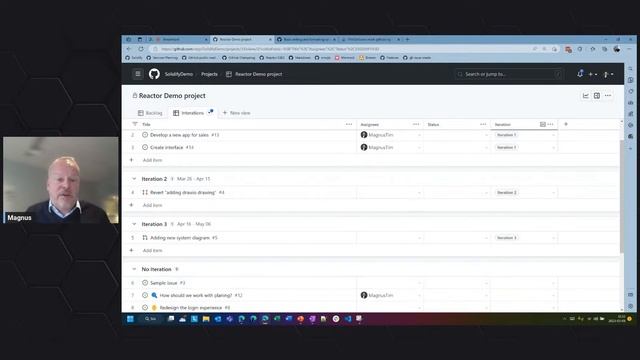This screenshot has width=640, height=360.
Task: Collapse the Iteration 2 group
Action: pos(134,179)
